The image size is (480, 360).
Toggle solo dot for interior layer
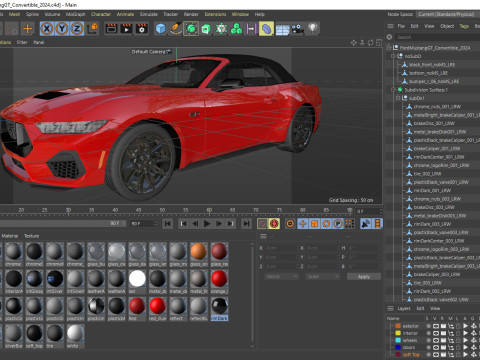pos(428,333)
